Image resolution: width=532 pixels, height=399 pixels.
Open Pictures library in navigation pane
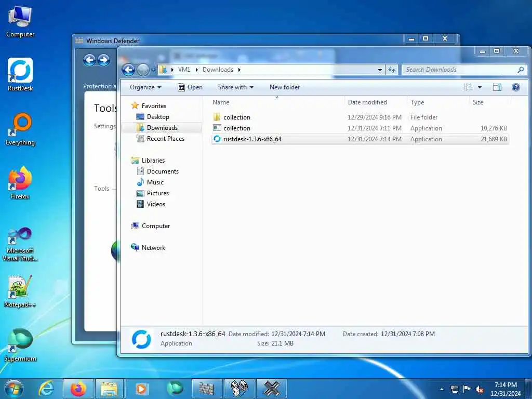tap(158, 193)
